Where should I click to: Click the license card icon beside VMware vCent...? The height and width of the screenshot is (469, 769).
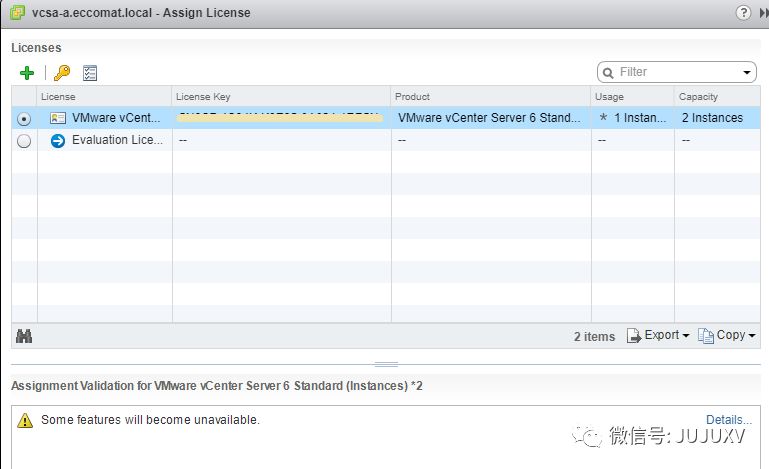58,118
